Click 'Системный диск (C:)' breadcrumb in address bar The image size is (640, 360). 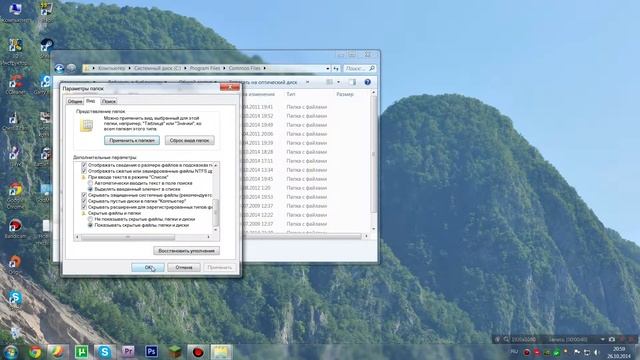click(157, 68)
